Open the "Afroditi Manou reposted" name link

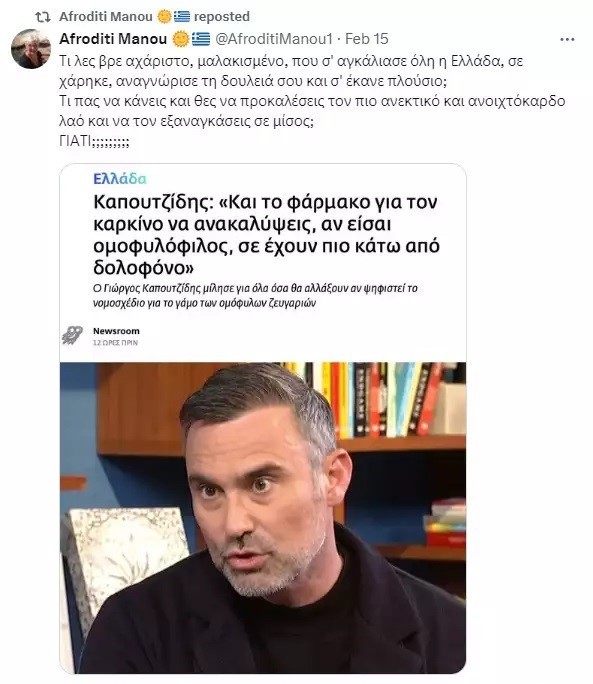[x=106, y=17]
